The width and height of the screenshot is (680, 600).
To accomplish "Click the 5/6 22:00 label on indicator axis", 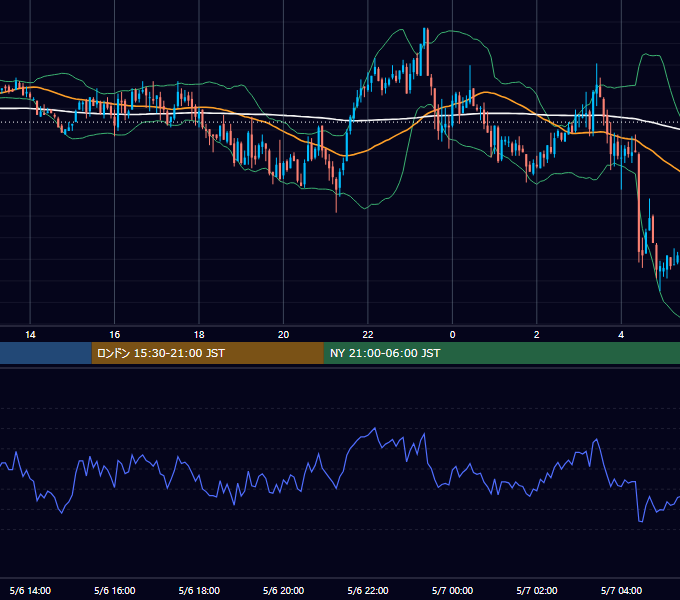I will [x=368, y=590].
